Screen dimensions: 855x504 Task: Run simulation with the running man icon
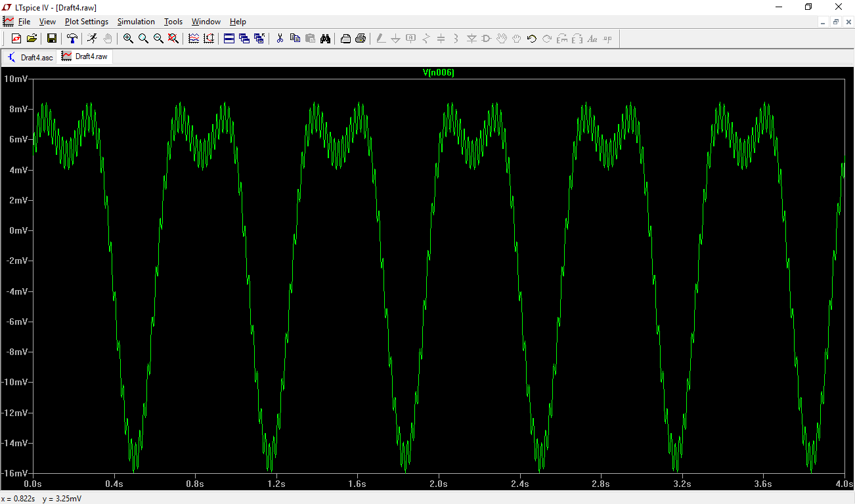[x=92, y=39]
